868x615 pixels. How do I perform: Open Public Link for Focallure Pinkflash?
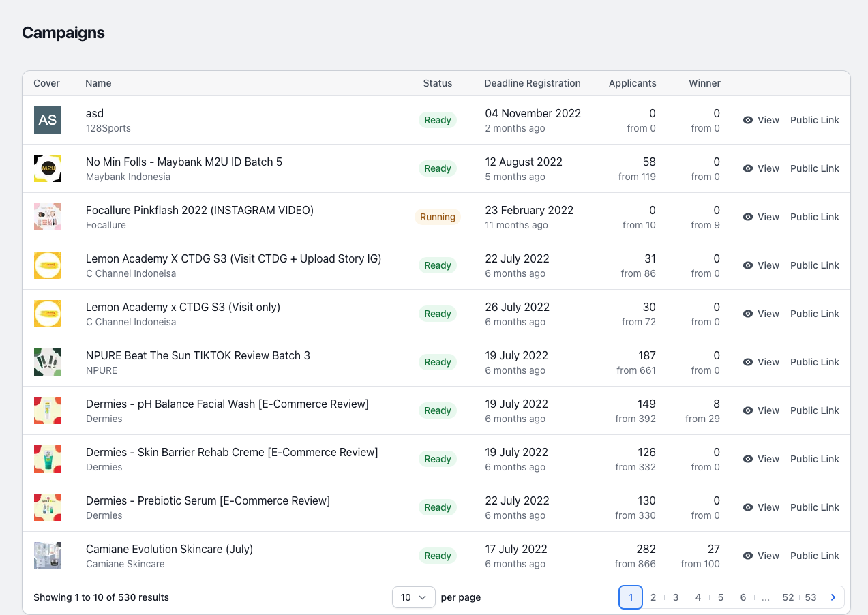815,217
